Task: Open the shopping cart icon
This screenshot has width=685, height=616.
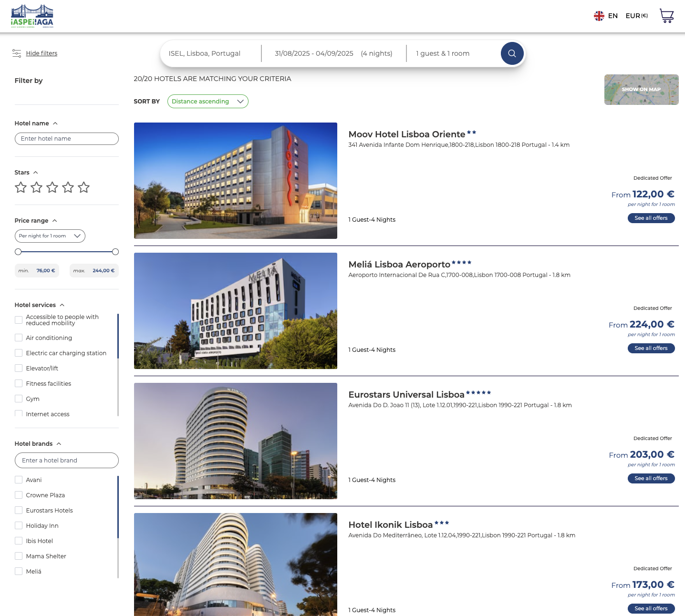Action: click(666, 16)
